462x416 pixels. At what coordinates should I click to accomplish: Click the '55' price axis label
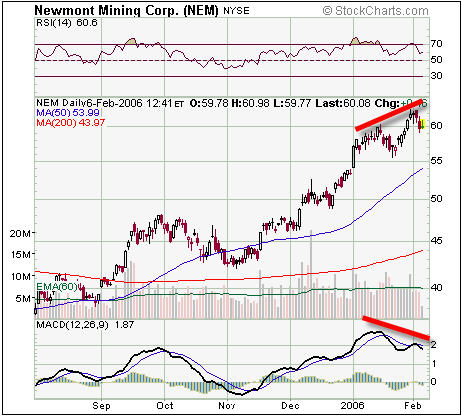pos(436,161)
